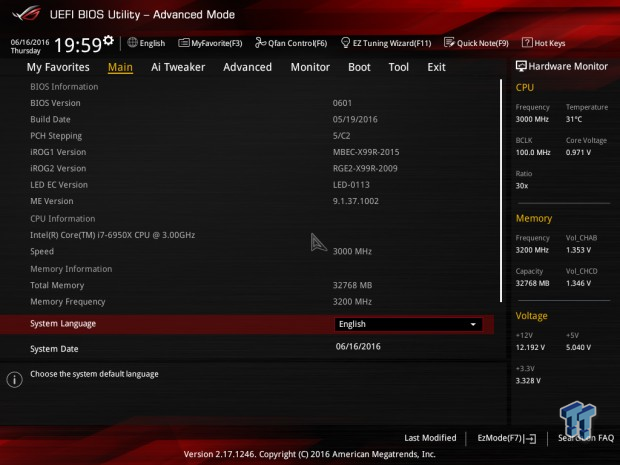Click iROG2 Version value RGE2-X99R-2009
Viewport: 620px width, 465px height.
(365, 168)
